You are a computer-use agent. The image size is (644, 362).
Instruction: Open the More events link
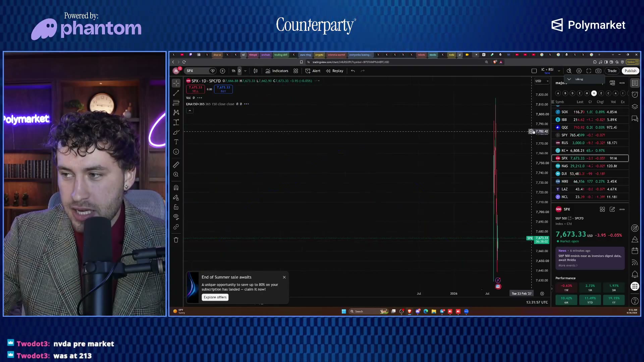point(568,265)
